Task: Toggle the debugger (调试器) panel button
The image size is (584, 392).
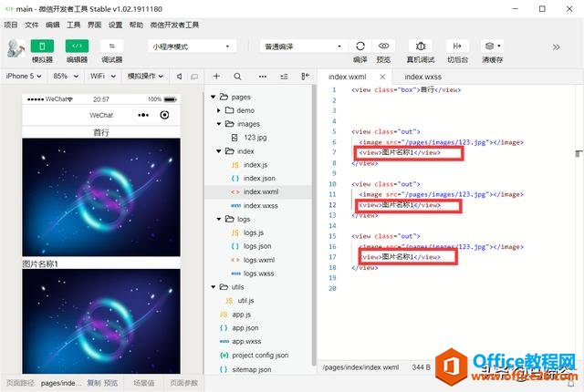Action: 112,46
